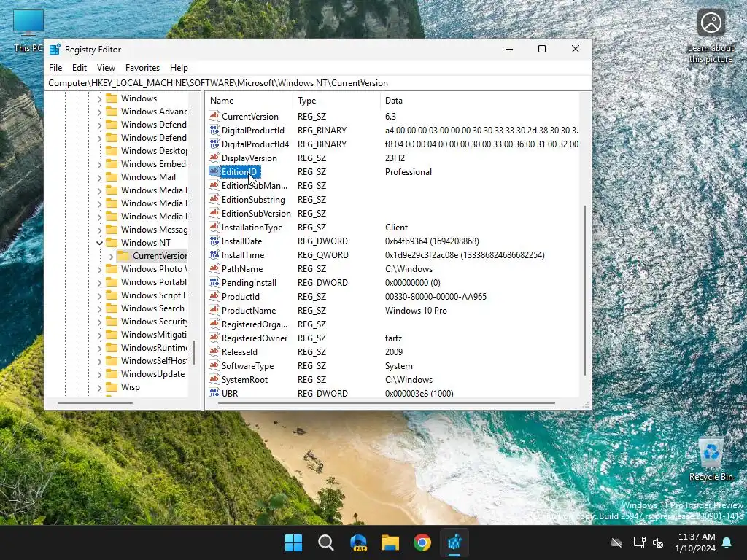The width and height of the screenshot is (747, 560).
Task: Click the Professional data cell
Action: point(409,172)
